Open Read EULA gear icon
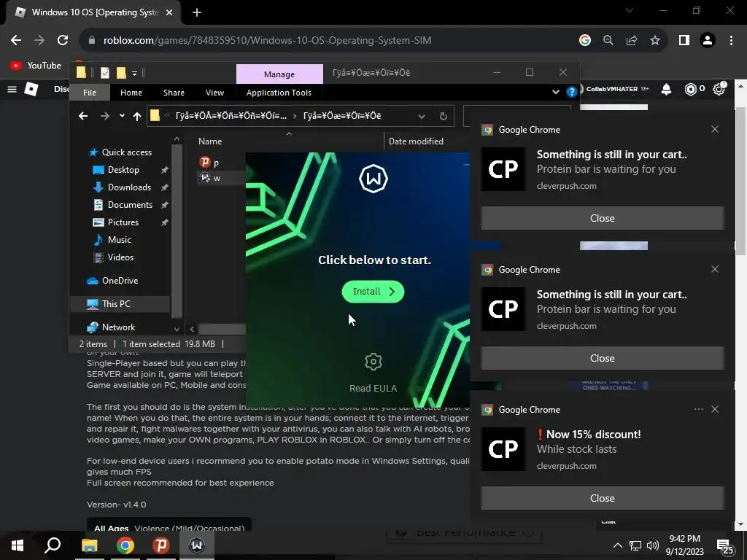 click(373, 362)
